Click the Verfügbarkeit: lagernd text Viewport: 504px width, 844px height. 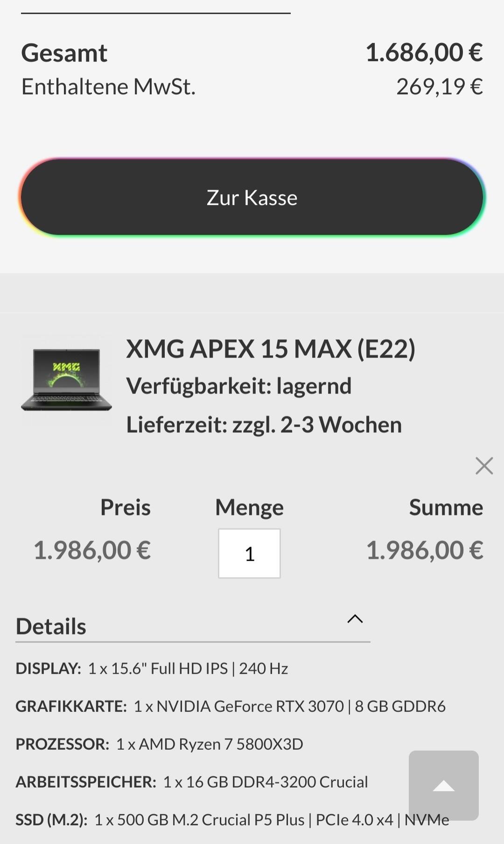pos(238,386)
